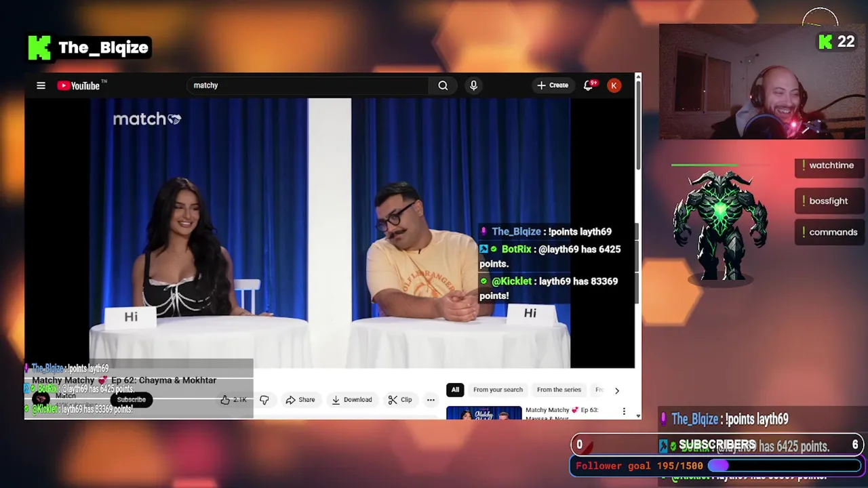The width and height of the screenshot is (868, 488).
Task: Click the Share button
Action: (x=300, y=400)
